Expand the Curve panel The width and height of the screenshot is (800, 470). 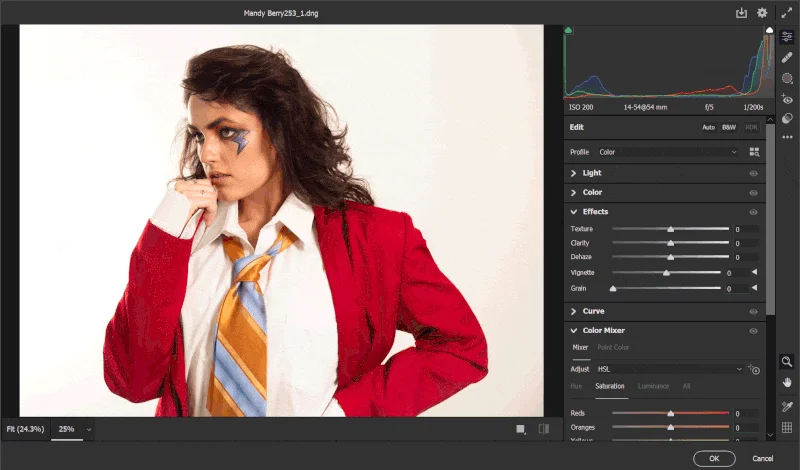(573, 311)
